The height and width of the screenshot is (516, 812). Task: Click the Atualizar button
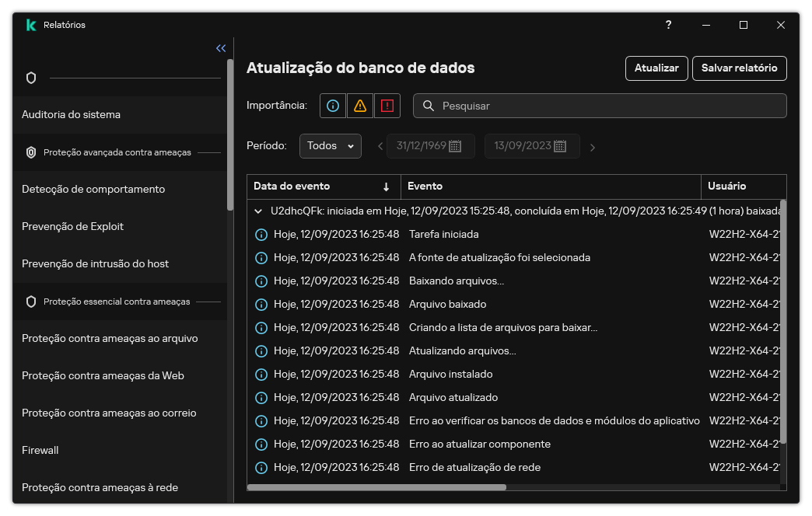tap(656, 68)
